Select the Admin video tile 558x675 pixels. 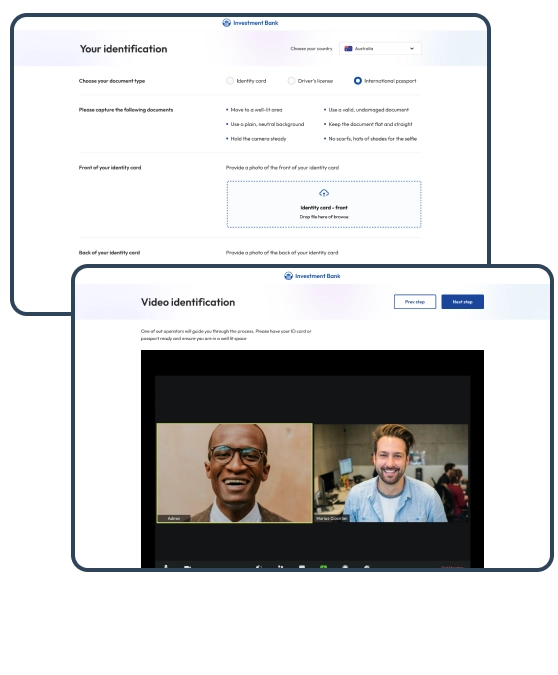click(x=235, y=473)
